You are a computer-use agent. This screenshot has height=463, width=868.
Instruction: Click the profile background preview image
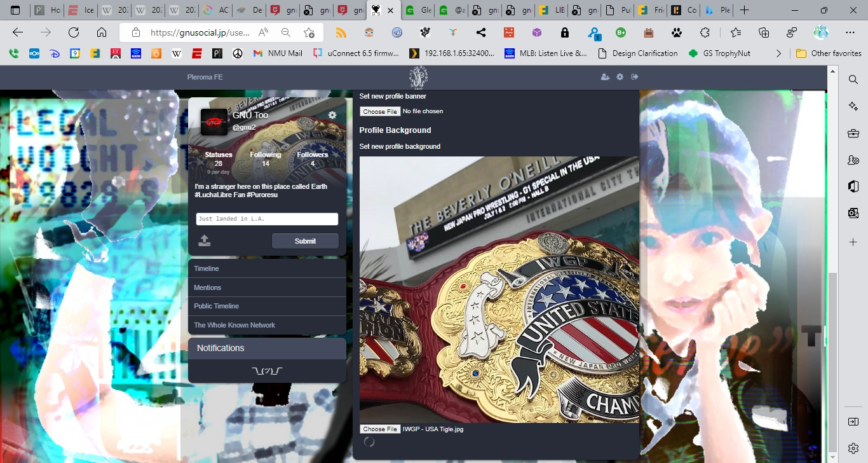tap(499, 289)
